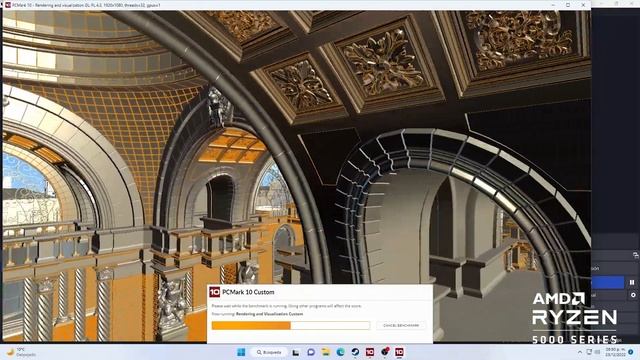Image resolution: width=640 pixels, height=360 pixels.
Task: Click the taskbar Búsqueda search box
Action: [x=269, y=352]
